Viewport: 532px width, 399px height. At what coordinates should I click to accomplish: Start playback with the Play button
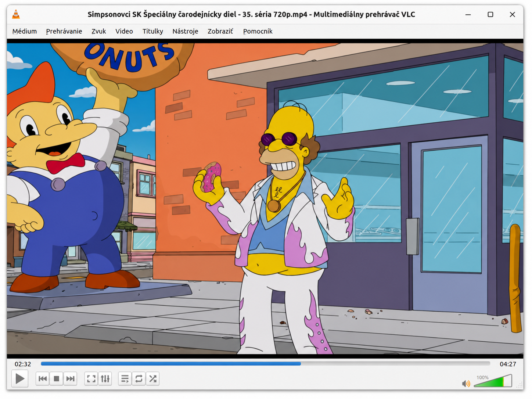coord(20,378)
